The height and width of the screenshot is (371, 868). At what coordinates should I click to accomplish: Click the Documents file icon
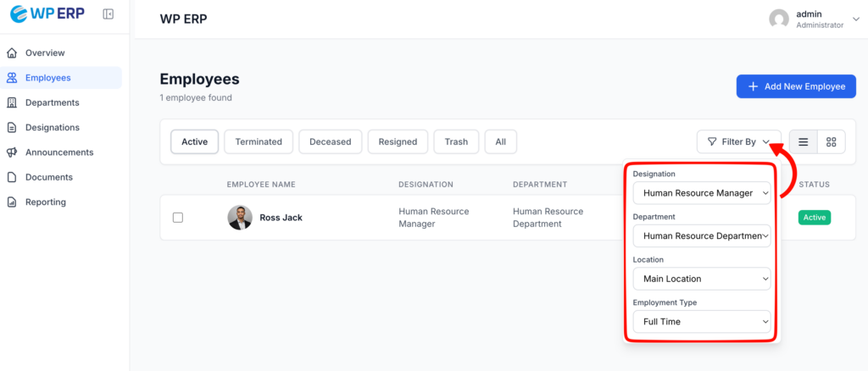point(12,177)
